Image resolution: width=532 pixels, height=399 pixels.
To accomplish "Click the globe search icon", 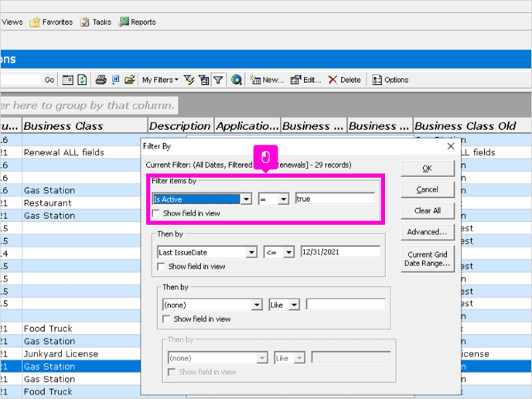I will [x=236, y=80].
